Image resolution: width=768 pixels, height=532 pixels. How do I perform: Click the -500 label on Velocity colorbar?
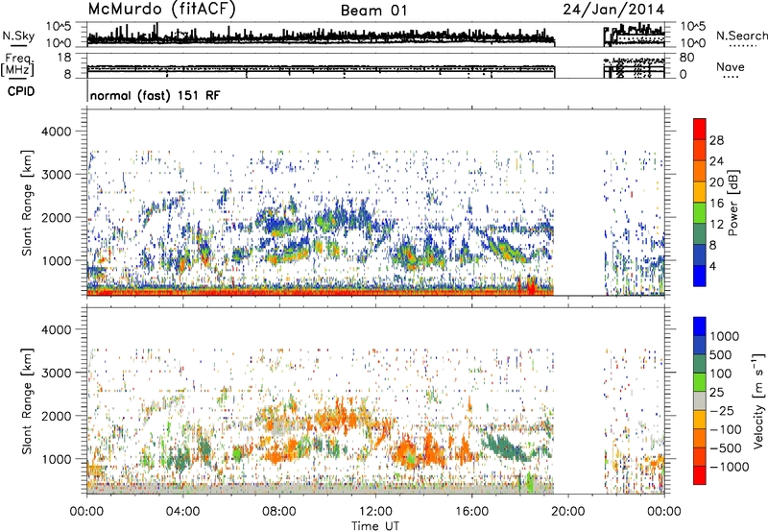click(726, 448)
